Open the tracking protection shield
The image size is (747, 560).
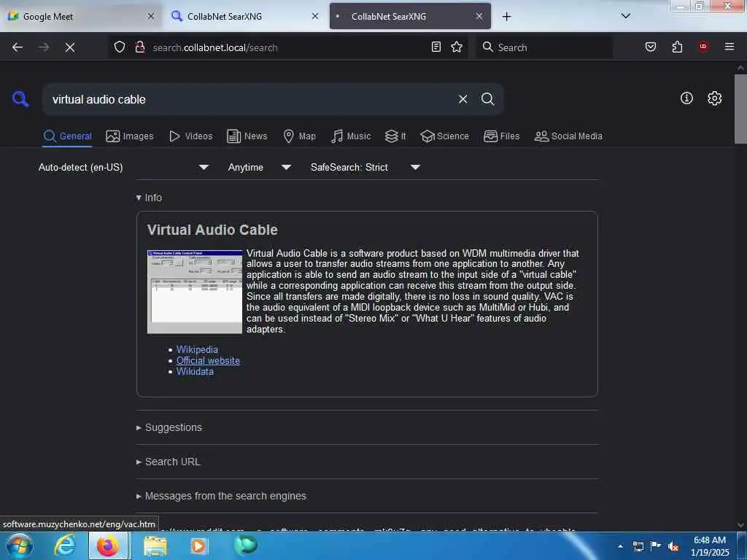point(120,47)
